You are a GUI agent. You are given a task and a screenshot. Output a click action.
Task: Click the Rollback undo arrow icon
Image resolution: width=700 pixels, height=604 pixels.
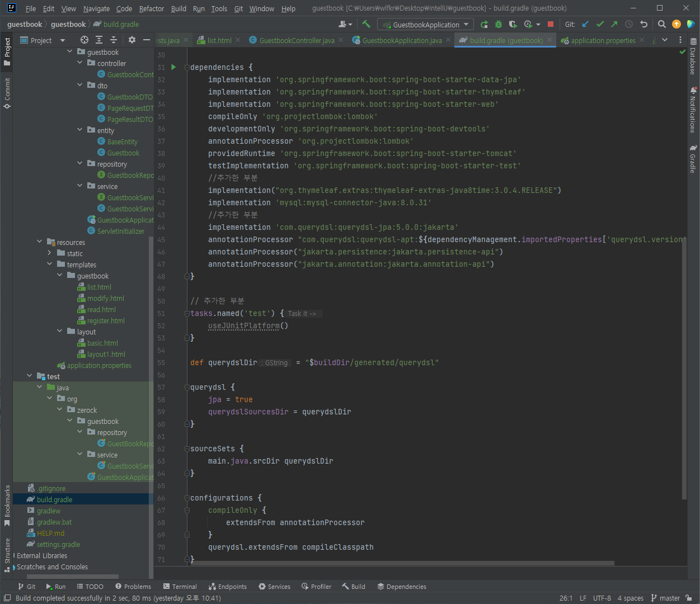(643, 24)
